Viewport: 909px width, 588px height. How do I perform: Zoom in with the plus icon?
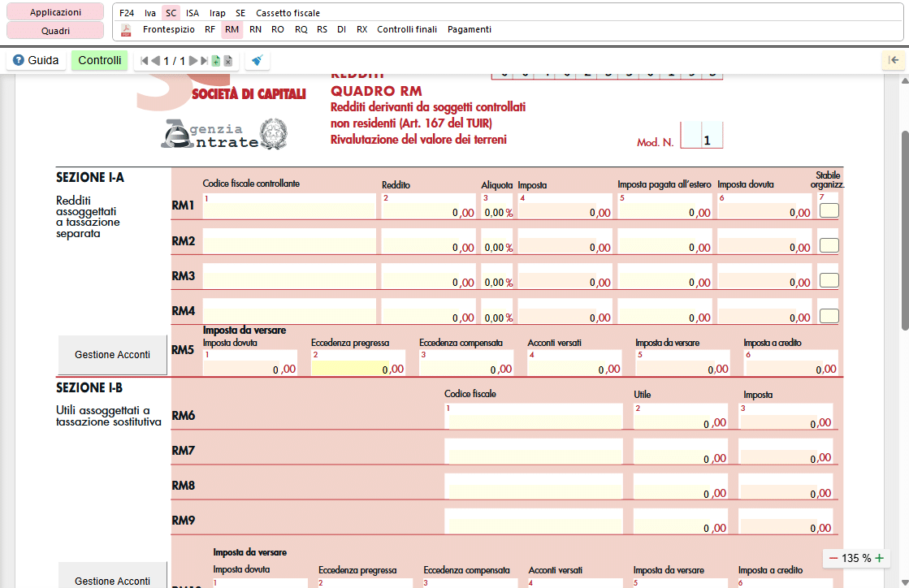pos(880,559)
